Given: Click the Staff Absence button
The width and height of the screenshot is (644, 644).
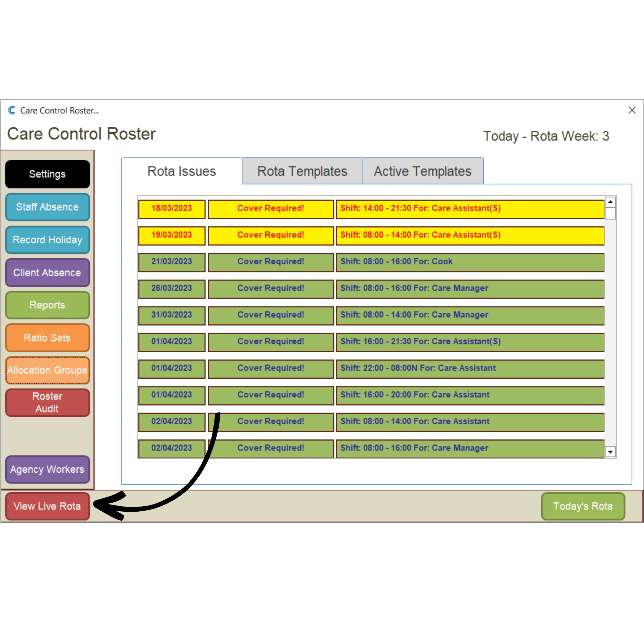Looking at the screenshot, I should pos(47,207).
